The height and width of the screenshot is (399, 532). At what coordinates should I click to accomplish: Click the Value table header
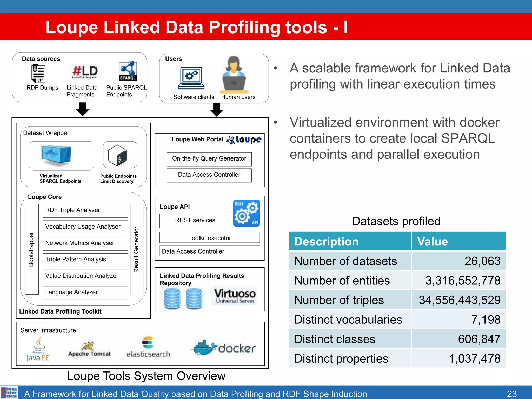click(459, 241)
